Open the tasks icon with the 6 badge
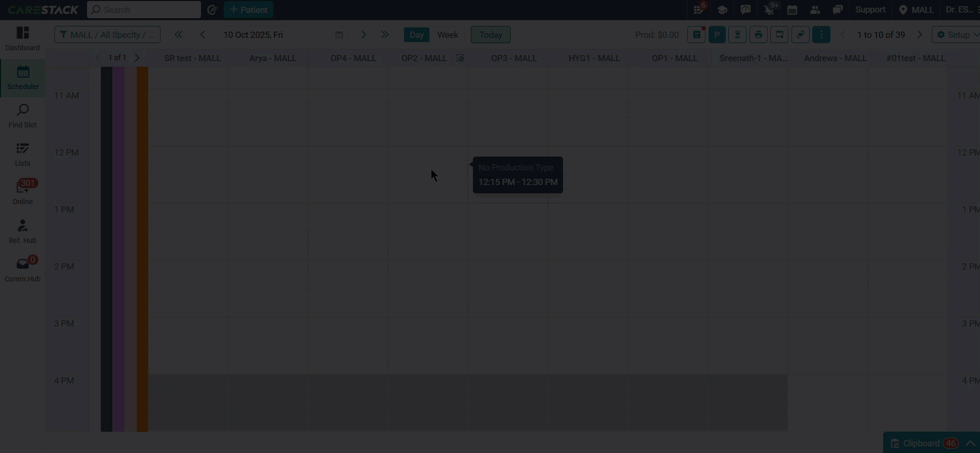Viewport: 980px width, 453px height. point(699,9)
